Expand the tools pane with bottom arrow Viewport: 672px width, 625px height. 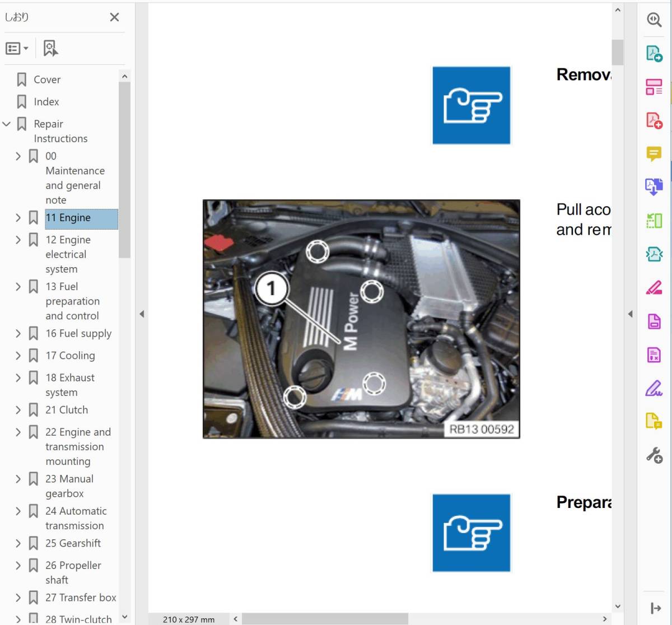tap(656, 608)
